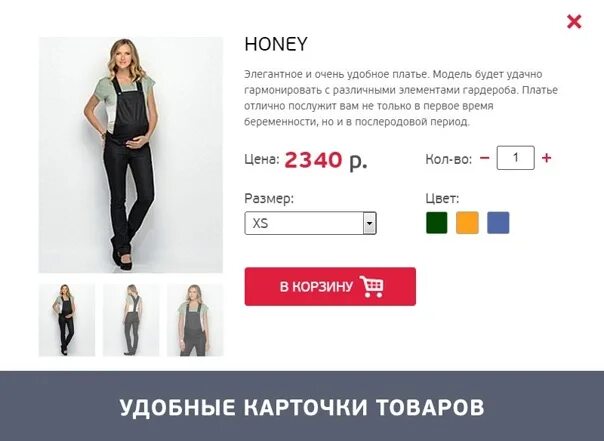Add item via the В КОРЗИНУ button text
The image size is (604, 441).
(x=316, y=287)
